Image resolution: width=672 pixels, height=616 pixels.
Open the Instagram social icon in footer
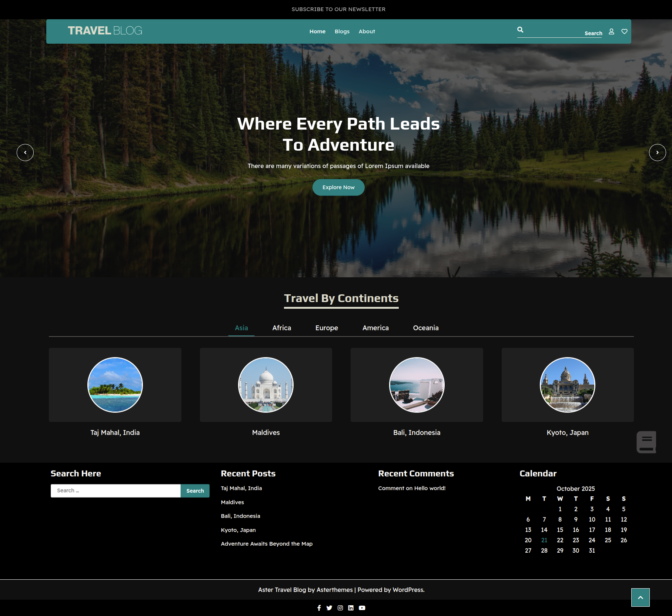point(340,608)
